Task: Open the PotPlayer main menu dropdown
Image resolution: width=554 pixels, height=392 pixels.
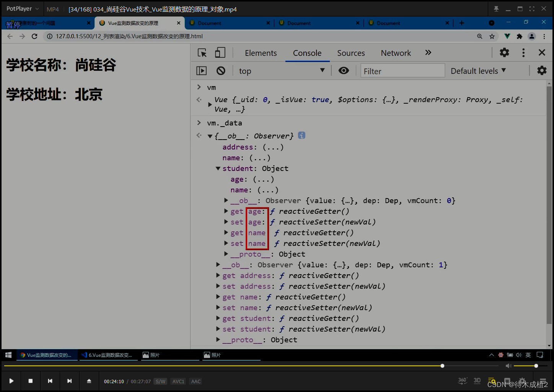Action: [x=23, y=9]
